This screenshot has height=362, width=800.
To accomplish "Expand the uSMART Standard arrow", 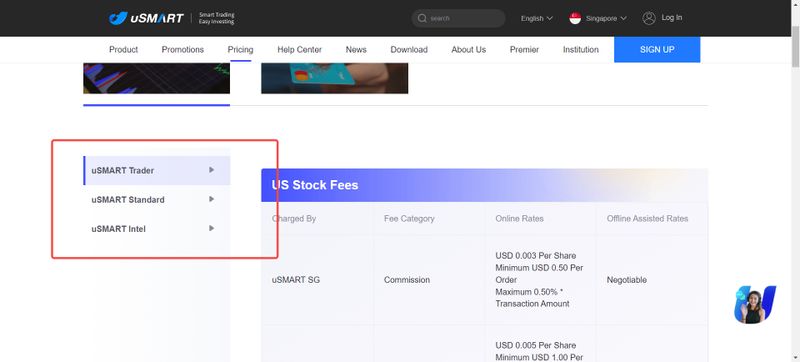I will [x=212, y=199].
